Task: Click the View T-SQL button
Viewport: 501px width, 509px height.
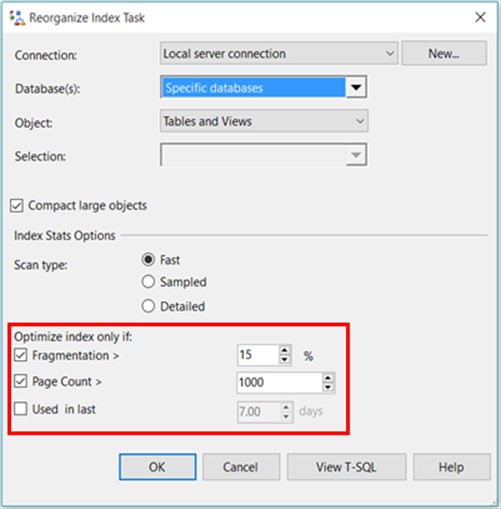Action: coord(346,467)
